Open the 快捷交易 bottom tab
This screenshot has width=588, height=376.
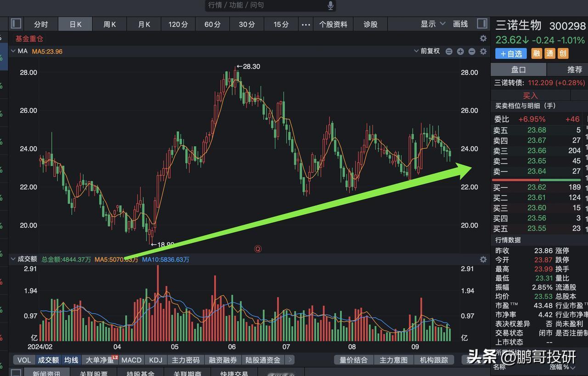[234, 373]
